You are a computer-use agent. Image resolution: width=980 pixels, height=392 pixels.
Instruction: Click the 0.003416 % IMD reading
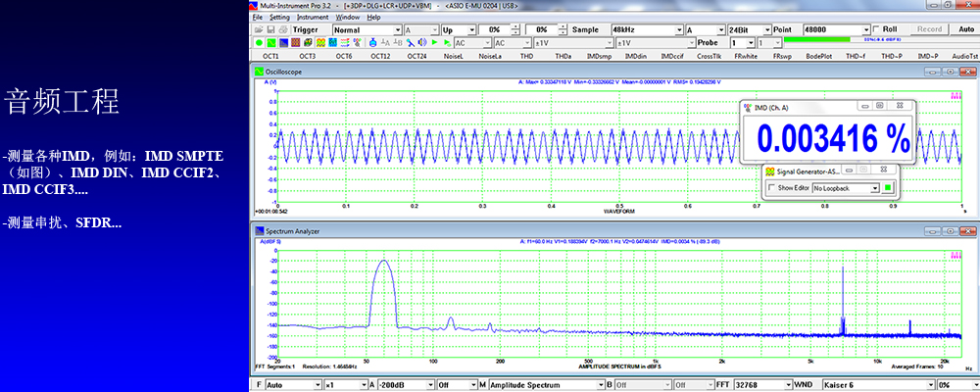tap(833, 139)
